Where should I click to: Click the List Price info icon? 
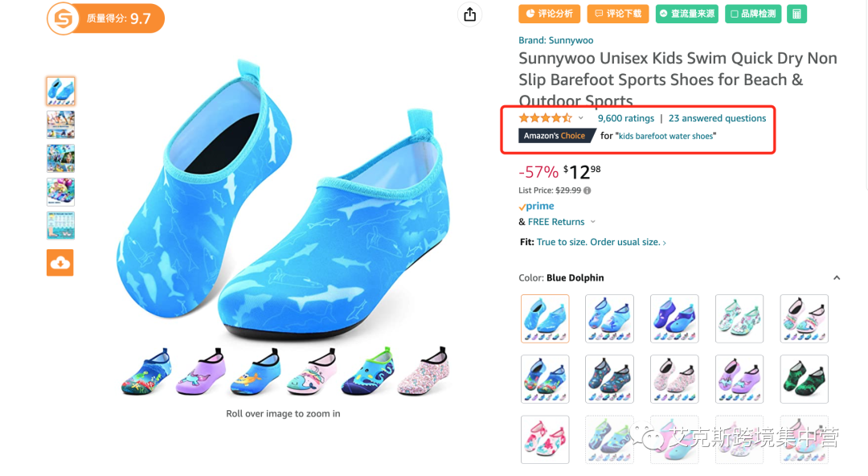click(587, 191)
